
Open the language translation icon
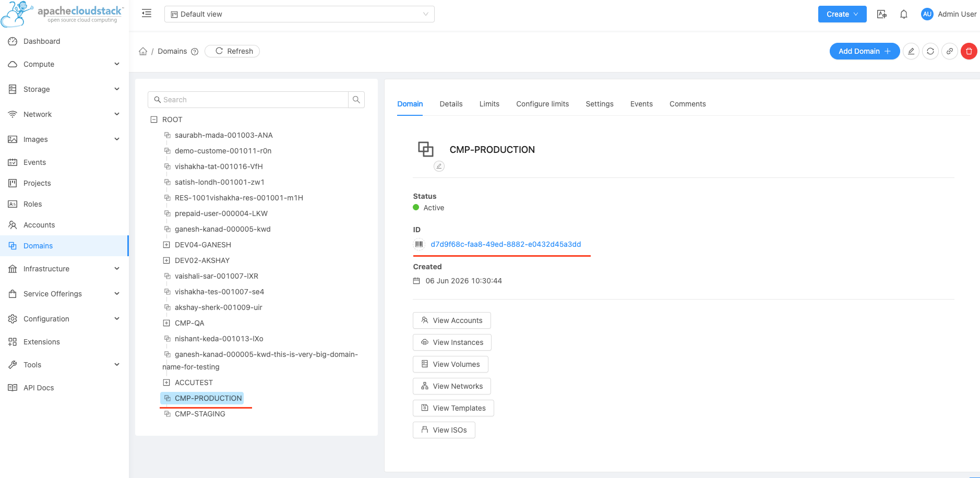pos(882,14)
